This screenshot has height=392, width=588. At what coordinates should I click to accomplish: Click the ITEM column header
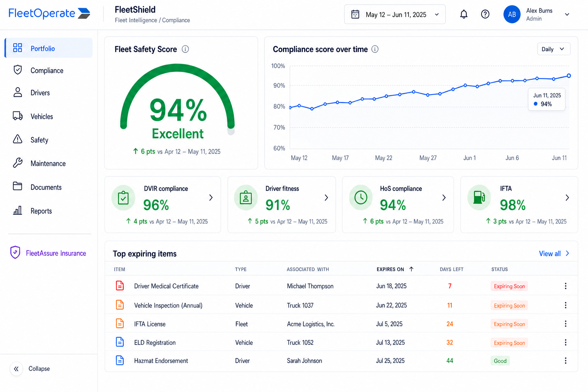[119, 269]
